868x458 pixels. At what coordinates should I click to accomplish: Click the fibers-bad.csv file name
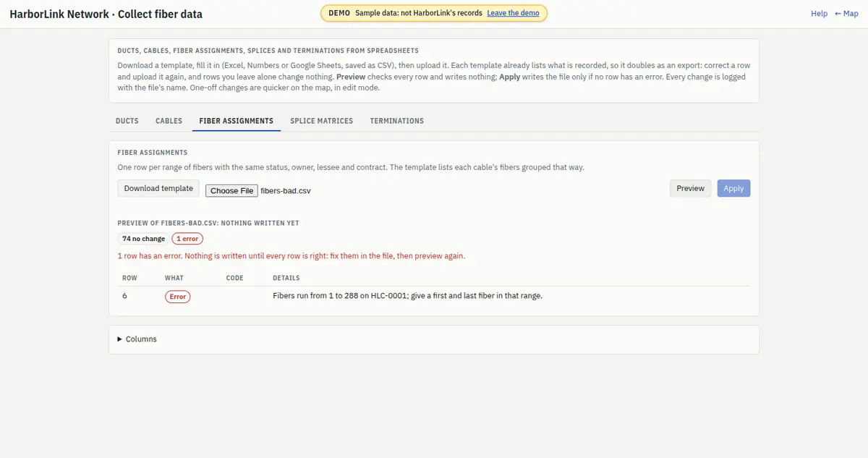click(x=286, y=190)
